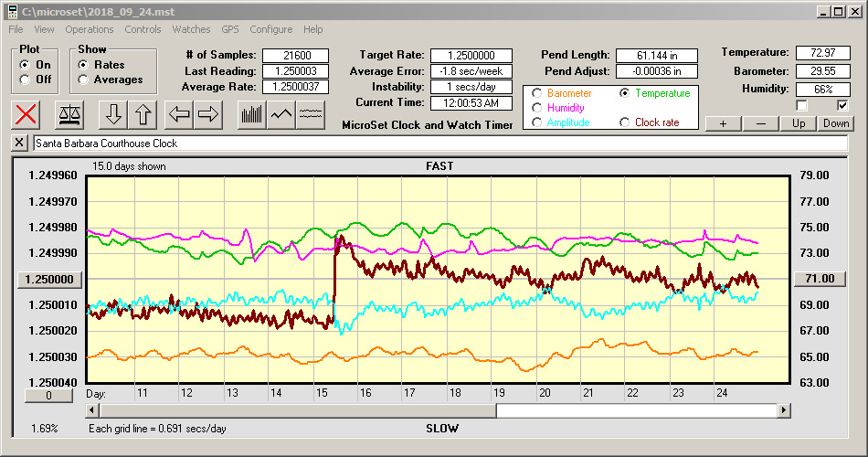Open the Controls menu
Screen dimensions: 868x457
143,29
